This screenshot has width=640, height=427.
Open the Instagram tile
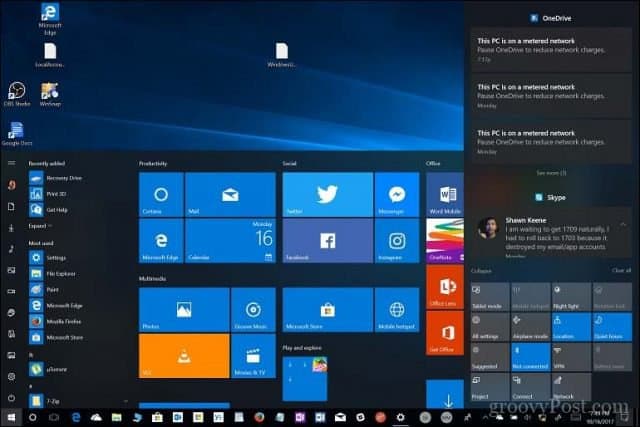397,240
